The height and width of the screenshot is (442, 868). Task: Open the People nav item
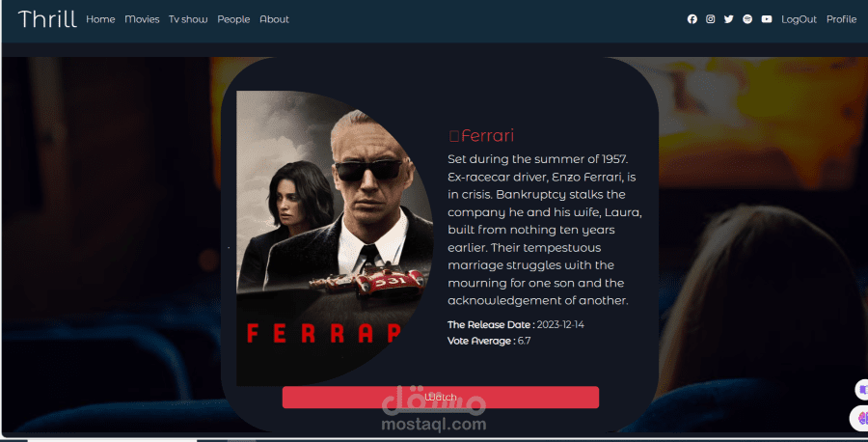click(x=233, y=19)
